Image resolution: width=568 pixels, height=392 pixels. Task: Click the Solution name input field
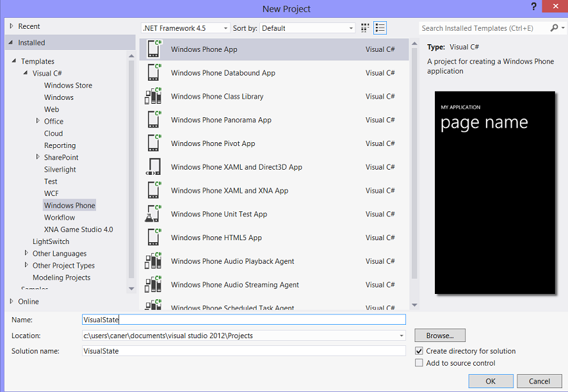[244, 351]
